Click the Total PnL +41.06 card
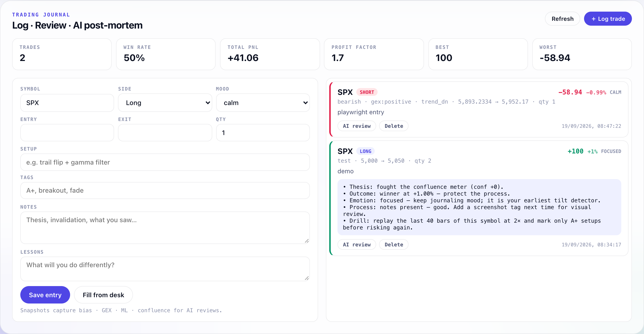Viewport: 644px width, 334px height. [270, 54]
